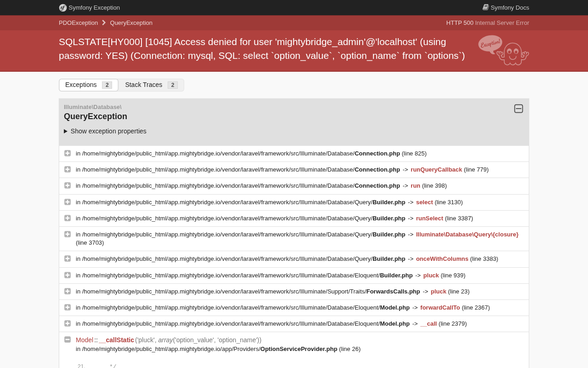Click the OptionServiceProvider.php line 26 path
The width and height of the screenshot is (588, 368).
tap(218, 349)
